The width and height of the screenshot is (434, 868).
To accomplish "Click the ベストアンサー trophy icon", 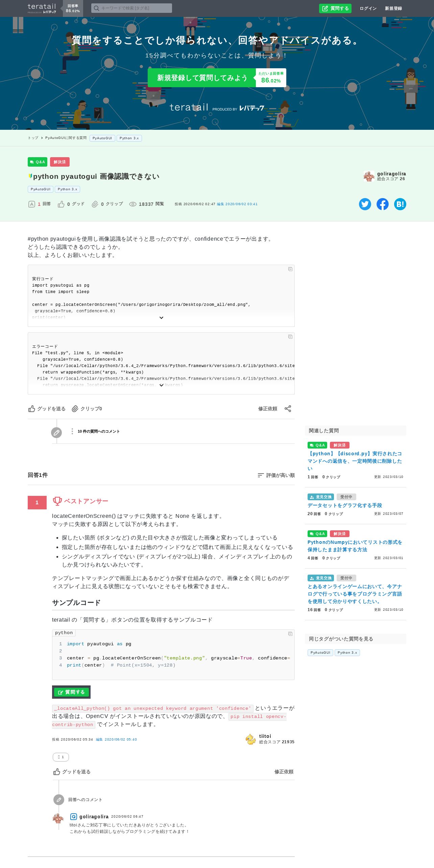I will tap(57, 501).
